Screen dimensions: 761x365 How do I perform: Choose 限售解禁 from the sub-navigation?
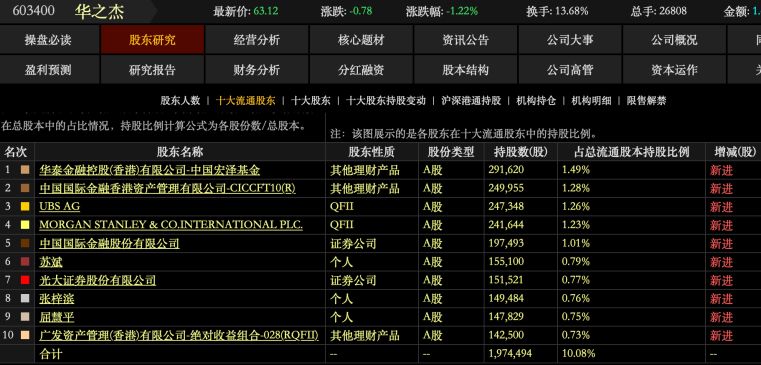click(646, 101)
